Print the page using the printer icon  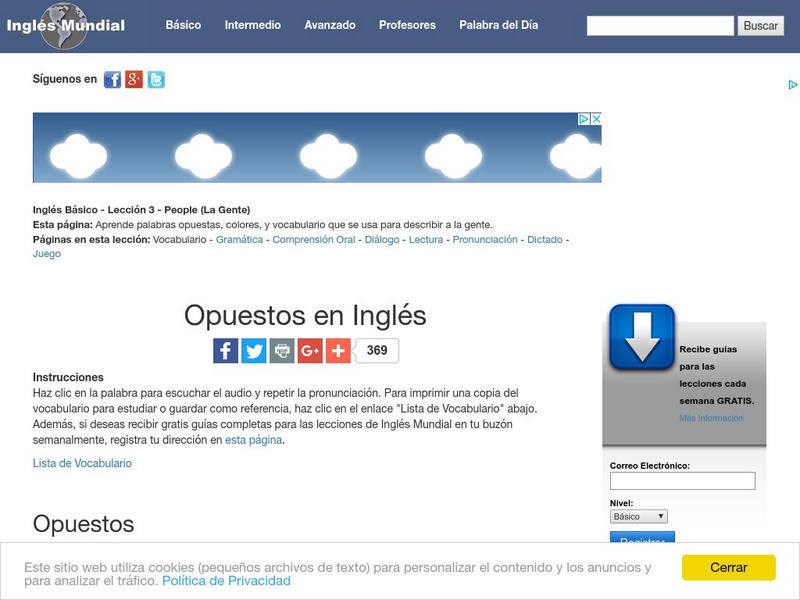click(x=282, y=351)
